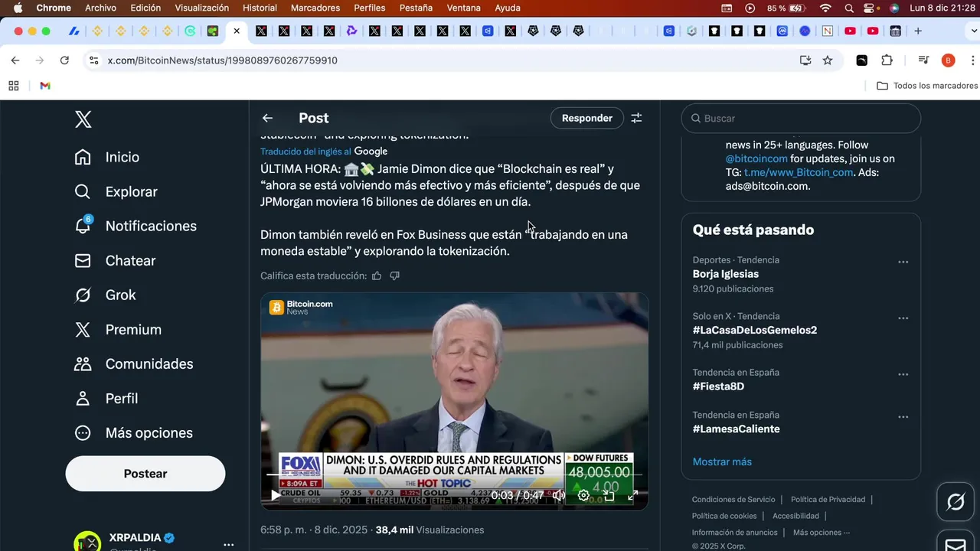
Task: Play the video
Action: 275,495
